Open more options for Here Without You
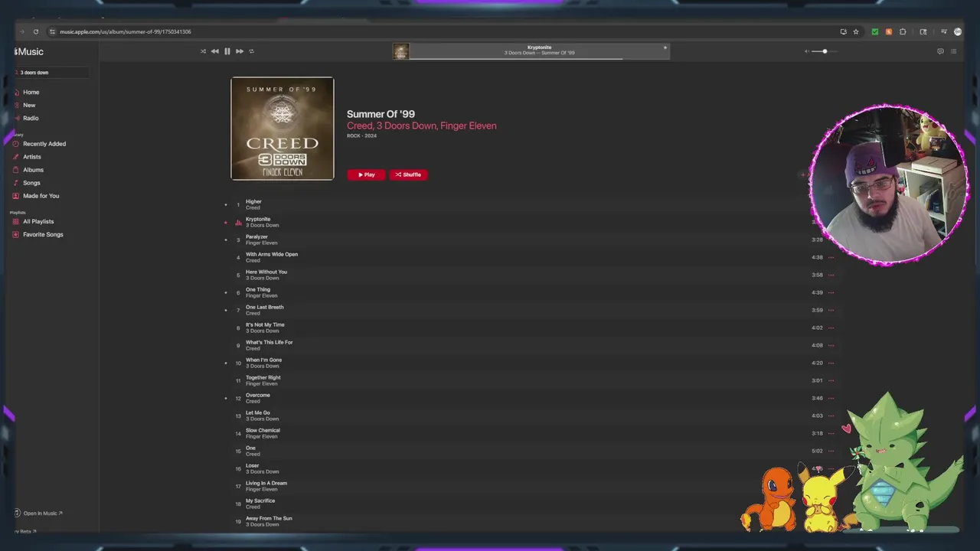The height and width of the screenshot is (551, 980). click(x=831, y=275)
